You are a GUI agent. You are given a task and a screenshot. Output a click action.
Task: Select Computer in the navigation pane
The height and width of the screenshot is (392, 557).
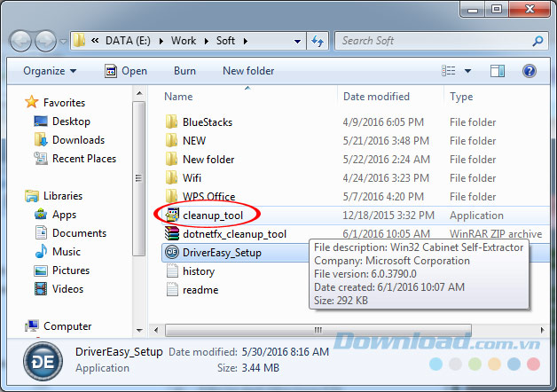[x=59, y=326]
